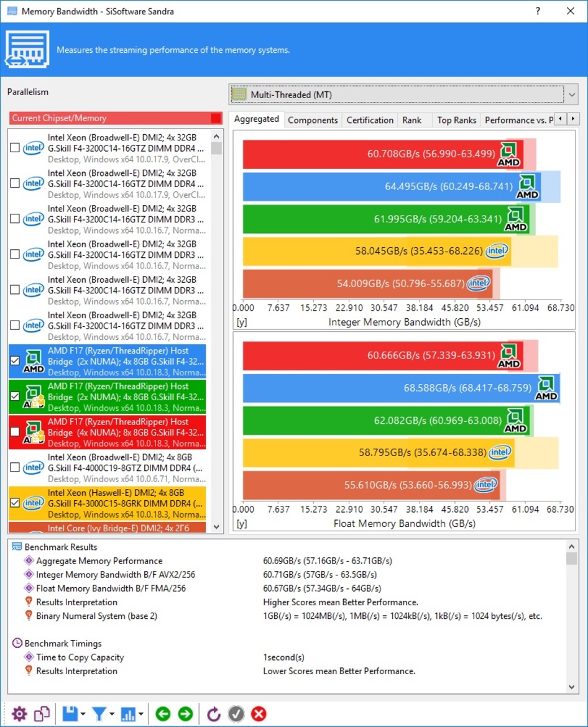Image resolution: width=588 pixels, height=727 pixels.
Task: Click the save floppy disk icon
Action: (70, 713)
